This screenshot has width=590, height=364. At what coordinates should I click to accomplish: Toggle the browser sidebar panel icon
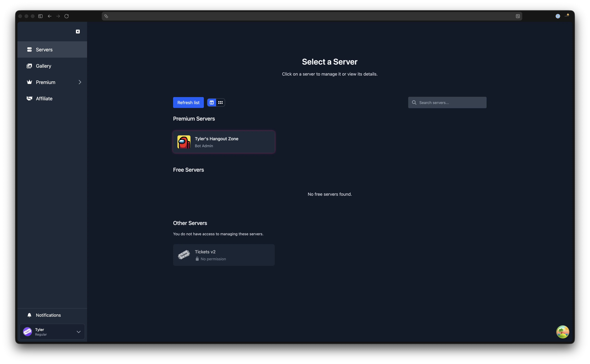(41, 16)
